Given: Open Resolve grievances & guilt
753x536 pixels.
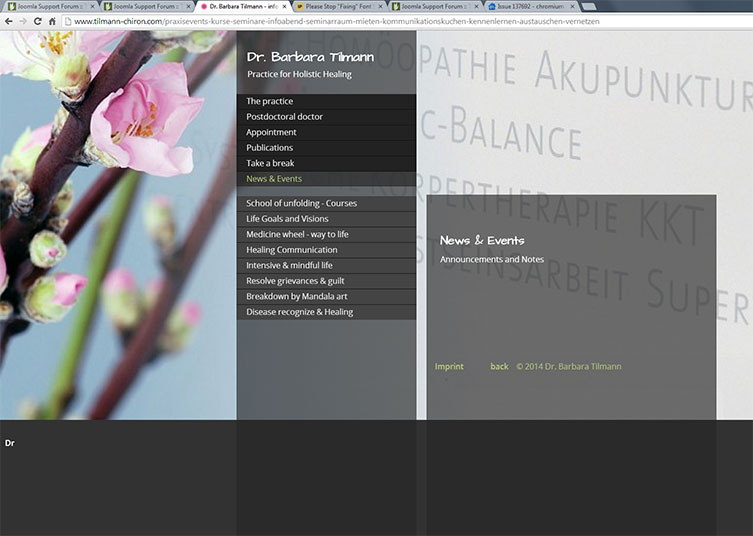Looking at the screenshot, I should click(x=327, y=281).
